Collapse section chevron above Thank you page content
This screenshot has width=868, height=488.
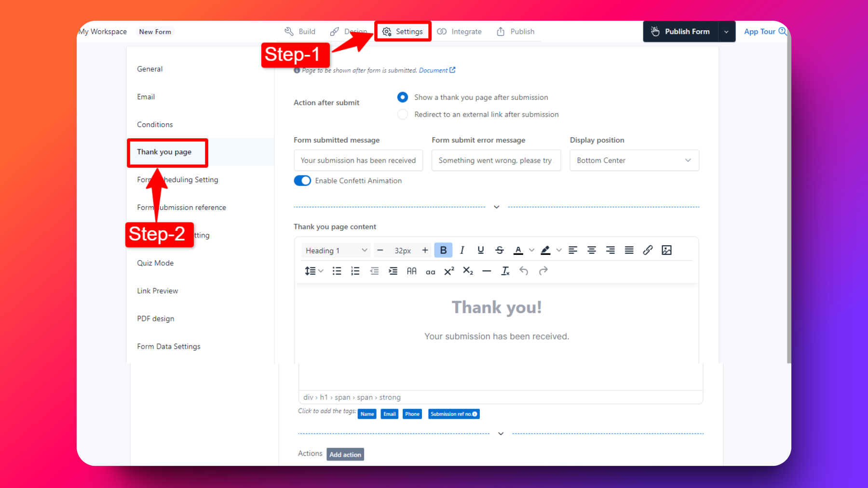click(x=497, y=207)
